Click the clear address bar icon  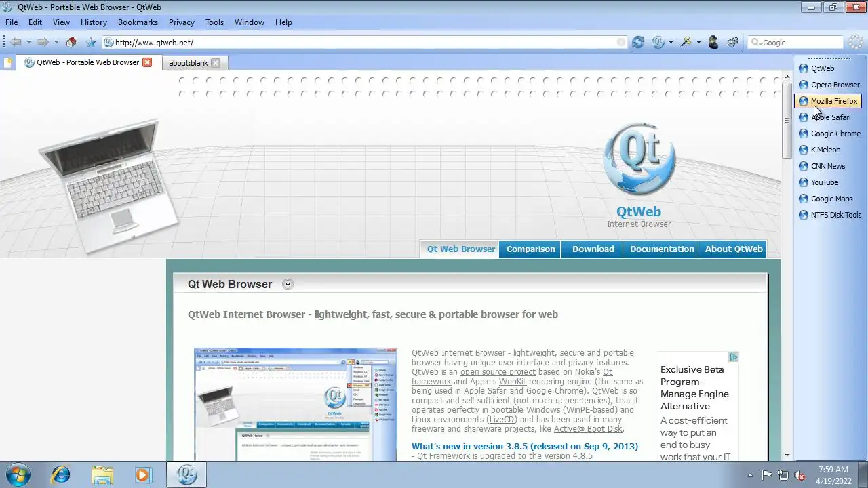(621, 42)
